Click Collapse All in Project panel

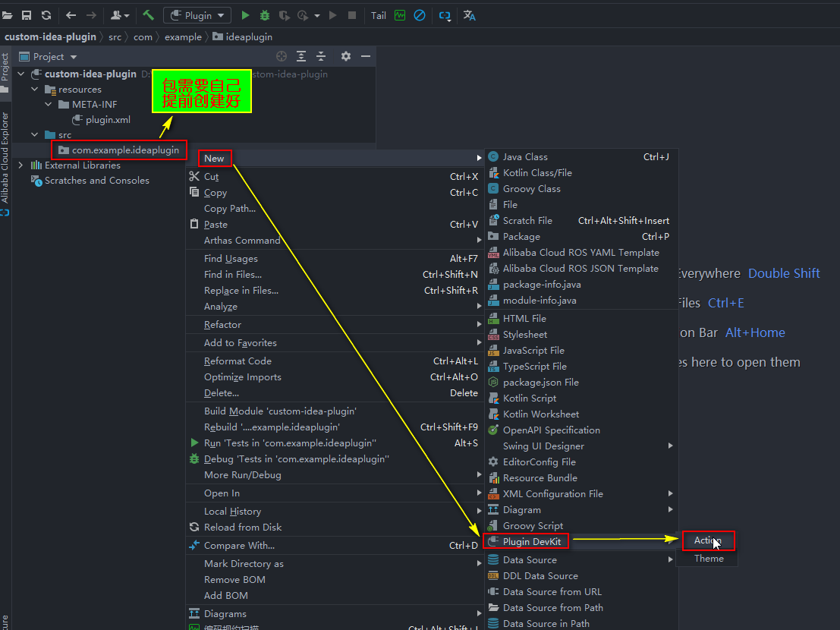point(321,56)
